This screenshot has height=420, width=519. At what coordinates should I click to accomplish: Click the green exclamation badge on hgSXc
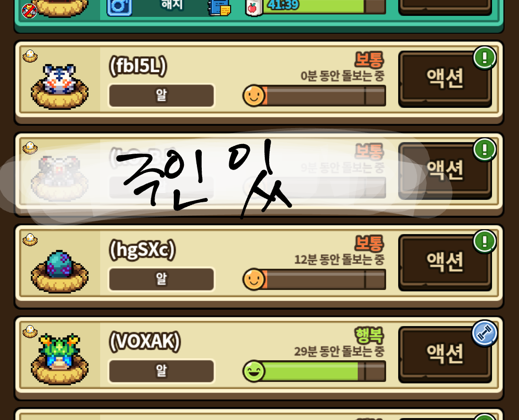484,242
